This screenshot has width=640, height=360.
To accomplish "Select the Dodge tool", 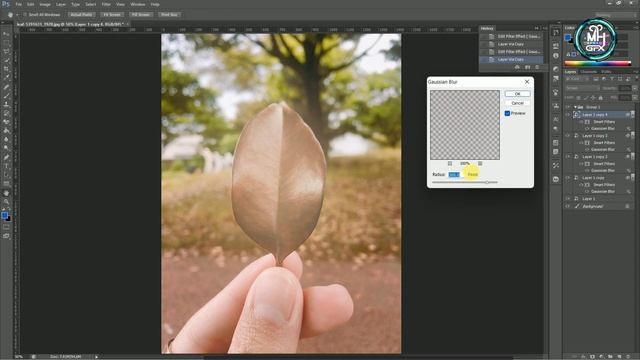I will 6,148.
